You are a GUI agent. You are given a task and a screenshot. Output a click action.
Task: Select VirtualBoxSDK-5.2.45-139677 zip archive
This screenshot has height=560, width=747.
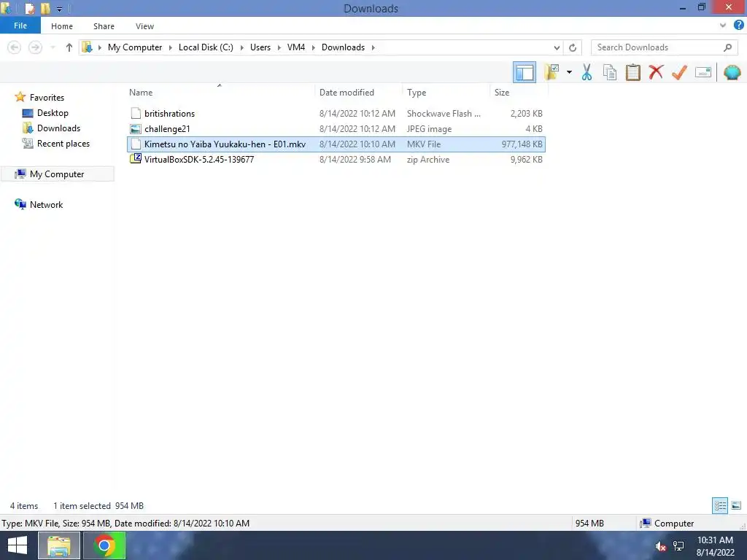(x=199, y=160)
